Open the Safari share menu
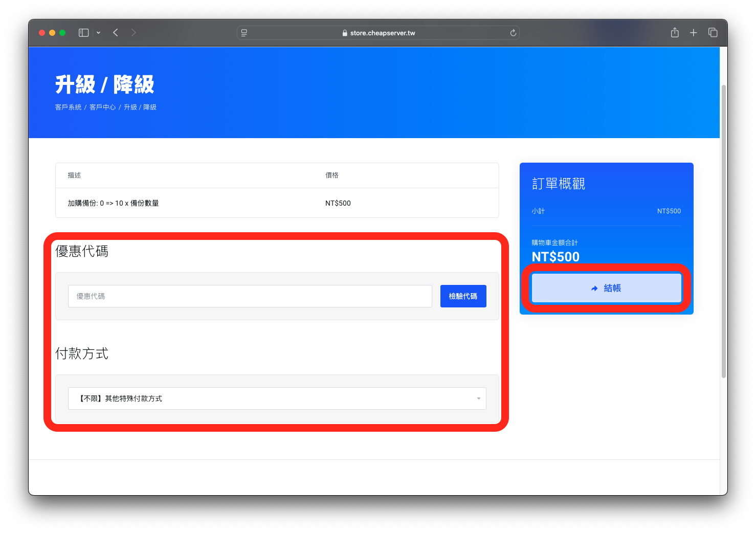The height and width of the screenshot is (533, 756). point(675,33)
